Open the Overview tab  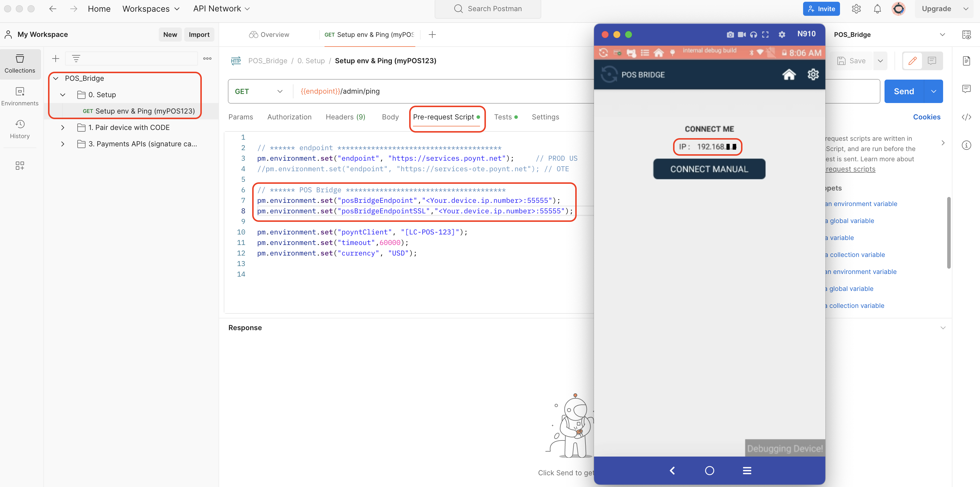click(x=269, y=35)
